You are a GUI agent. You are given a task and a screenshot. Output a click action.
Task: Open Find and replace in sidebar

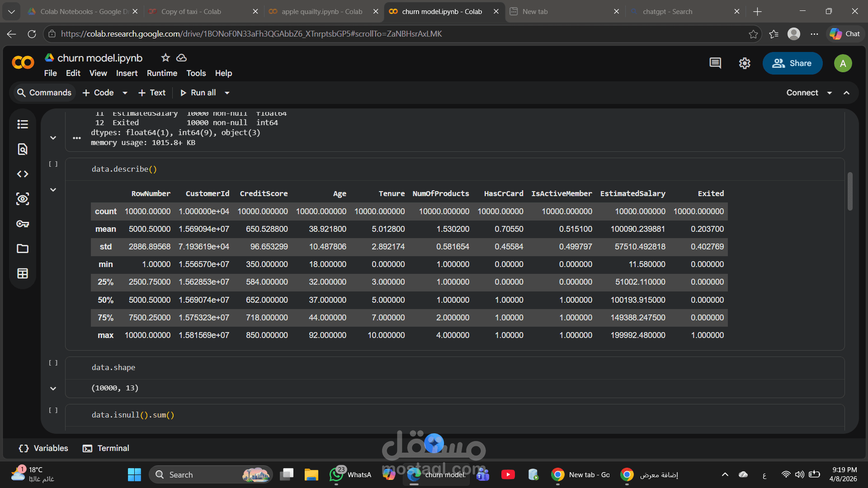23,149
